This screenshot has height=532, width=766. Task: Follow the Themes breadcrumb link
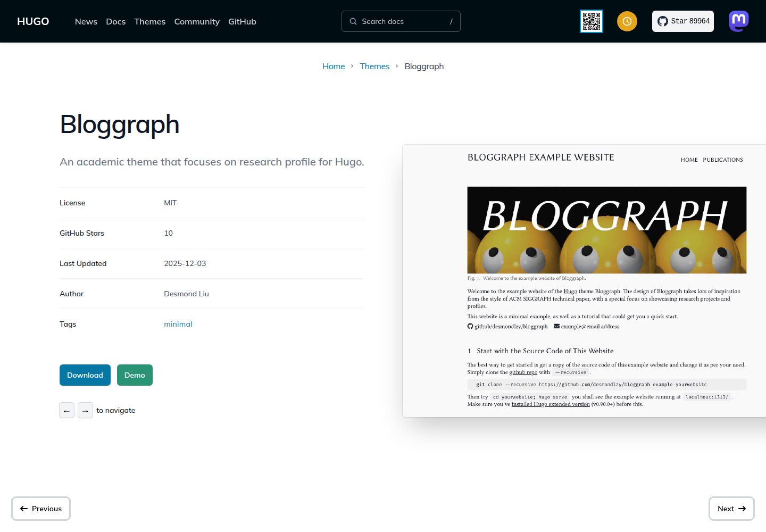point(374,66)
